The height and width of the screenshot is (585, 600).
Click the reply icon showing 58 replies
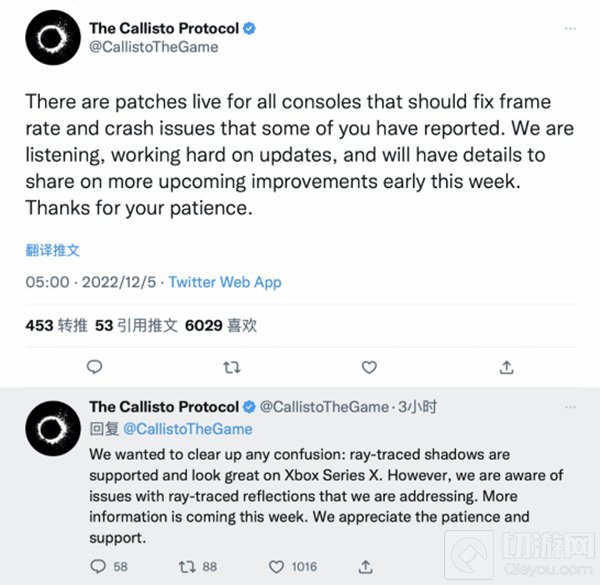pyautogui.click(x=97, y=566)
